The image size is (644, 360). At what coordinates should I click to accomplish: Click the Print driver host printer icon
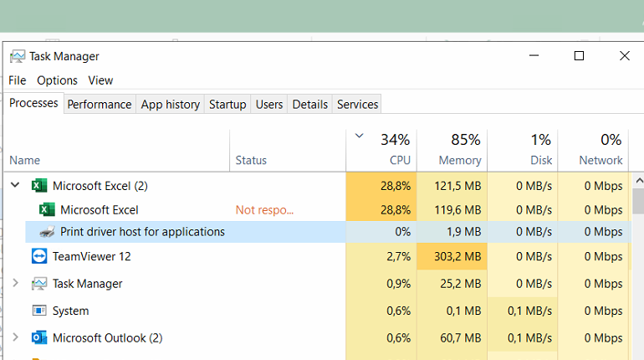[x=47, y=232]
